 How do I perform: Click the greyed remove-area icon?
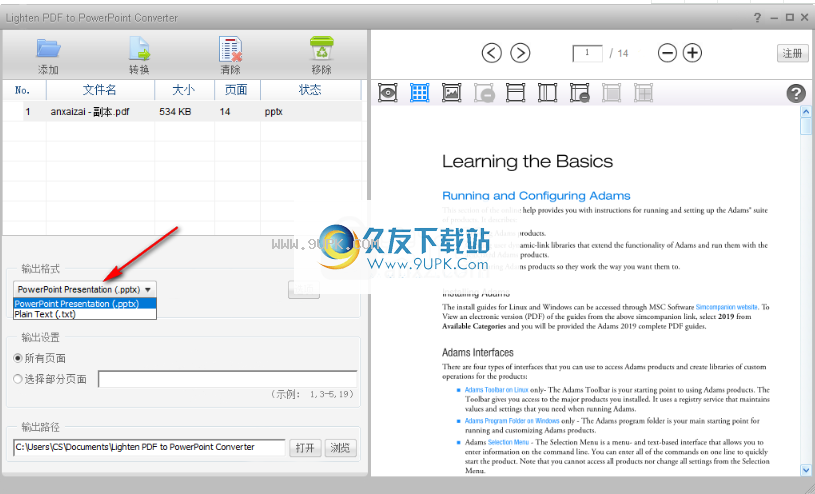pos(484,93)
